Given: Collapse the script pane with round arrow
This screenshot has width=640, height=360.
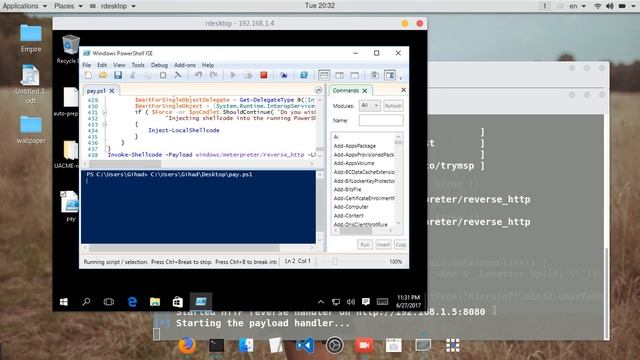Looking at the screenshot, I should pyautogui.click(x=318, y=90).
